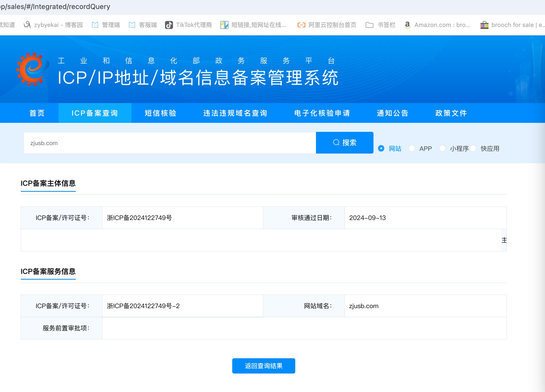Go to the 首页 nav tab
This screenshot has height=392, width=545.
click(37, 113)
